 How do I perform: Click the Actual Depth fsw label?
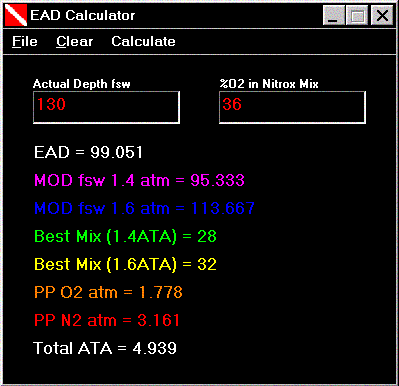(x=82, y=84)
